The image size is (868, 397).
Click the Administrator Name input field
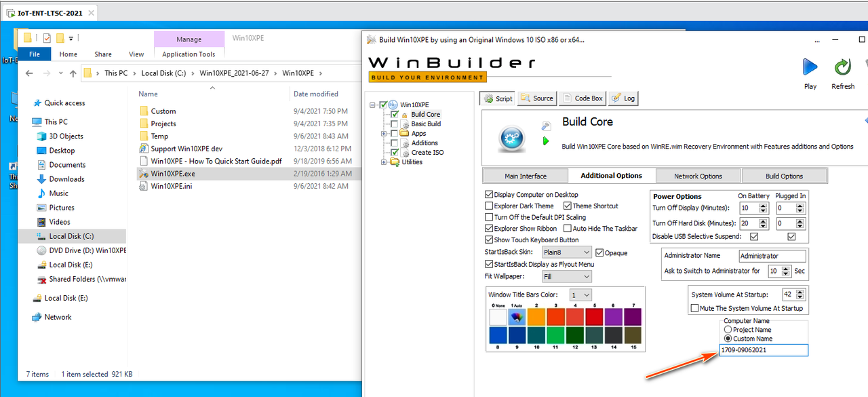click(x=772, y=256)
